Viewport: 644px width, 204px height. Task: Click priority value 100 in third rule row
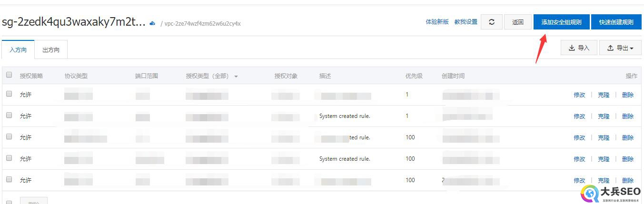410,137
